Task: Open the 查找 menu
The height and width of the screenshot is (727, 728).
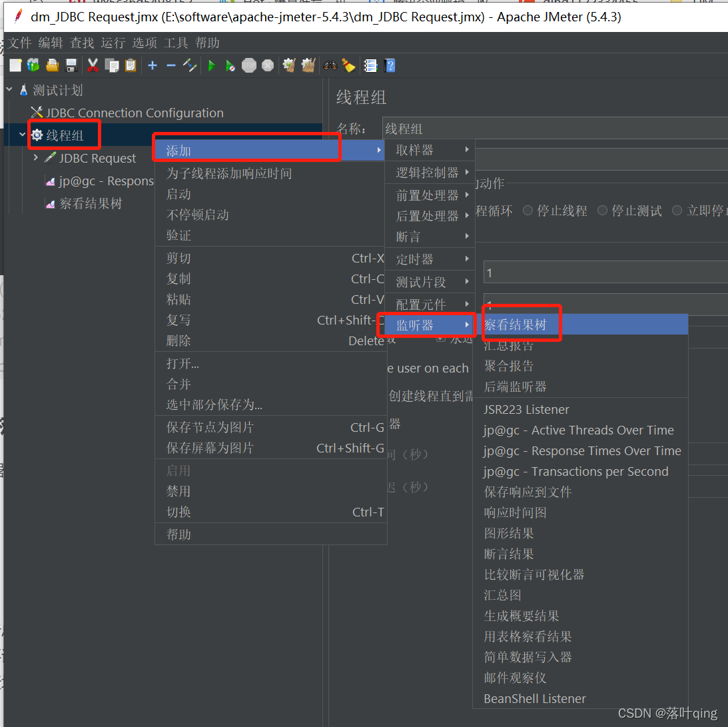Action: tap(82, 43)
